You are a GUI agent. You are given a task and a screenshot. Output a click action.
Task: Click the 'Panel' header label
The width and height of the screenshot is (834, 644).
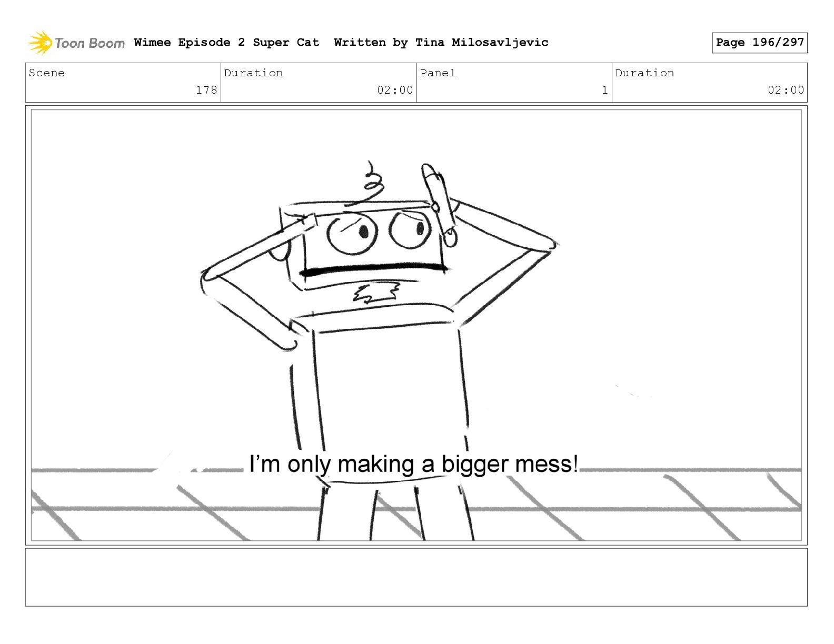click(438, 73)
